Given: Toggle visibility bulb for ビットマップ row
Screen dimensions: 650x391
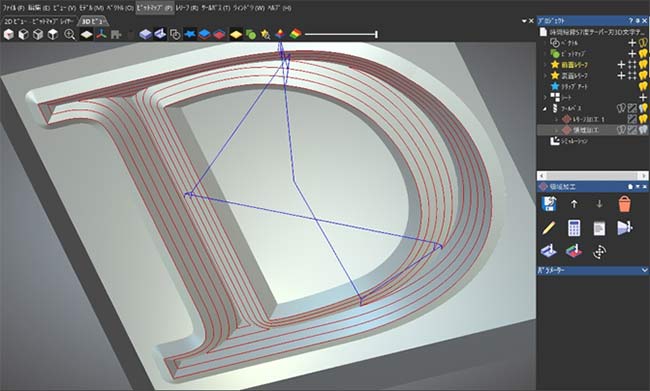Looking at the screenshot, I should point(643,53).
